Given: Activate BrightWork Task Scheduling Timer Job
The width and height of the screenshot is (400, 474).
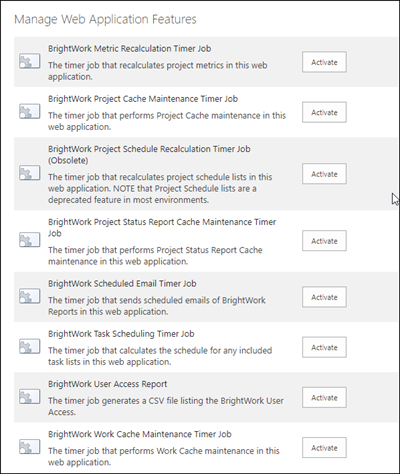Looking at the screenshot, I should 324,347.
